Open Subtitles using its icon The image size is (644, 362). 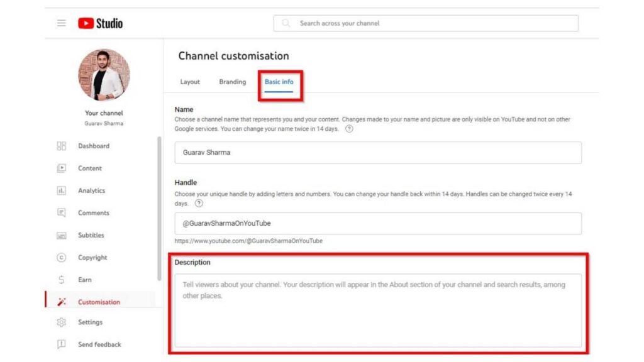pos(62,236)
